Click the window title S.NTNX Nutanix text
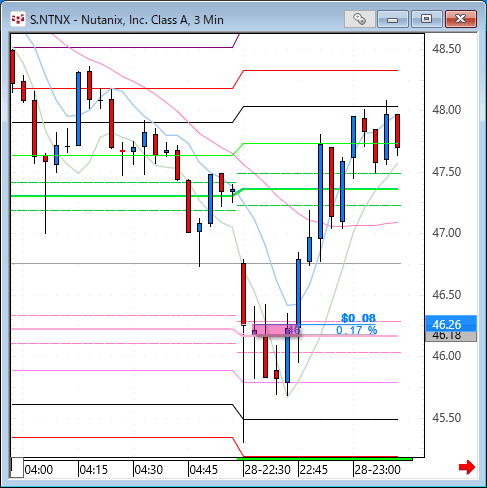 click(x=127, y=20)
